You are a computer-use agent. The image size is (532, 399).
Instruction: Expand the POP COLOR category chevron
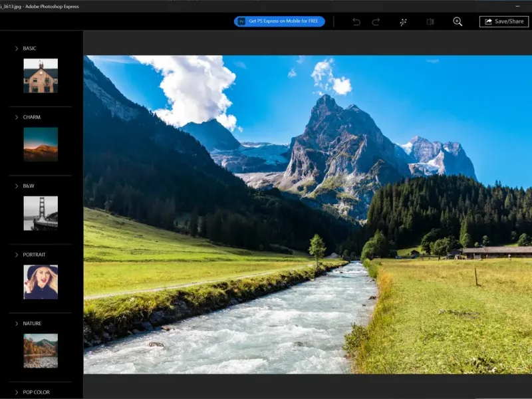point(16,392)
